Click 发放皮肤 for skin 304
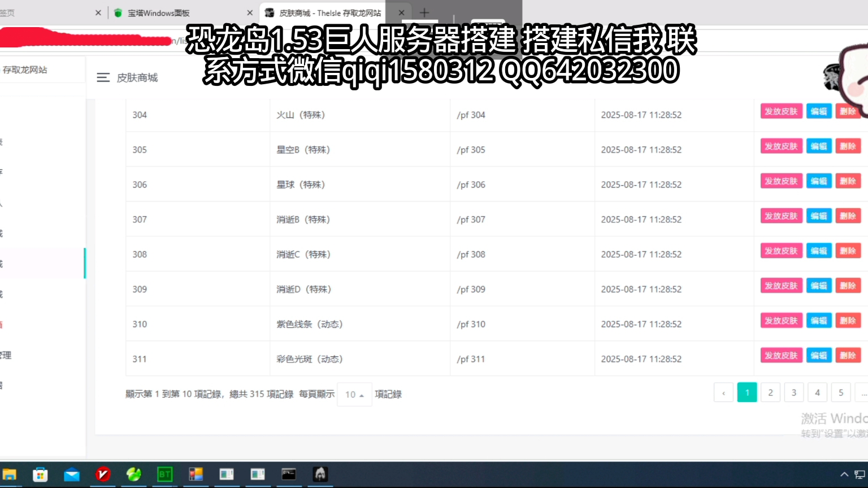The height and width of the screenshot is (488, 868). [x=782, y=111]
